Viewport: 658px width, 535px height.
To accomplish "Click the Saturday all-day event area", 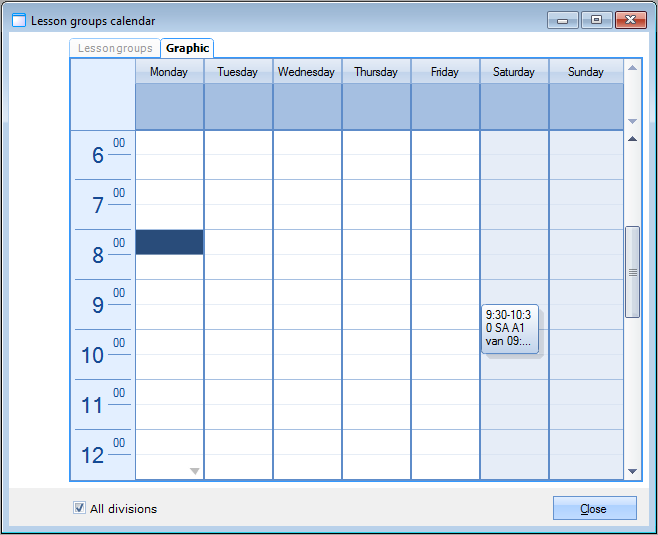I will coord(514,107).
